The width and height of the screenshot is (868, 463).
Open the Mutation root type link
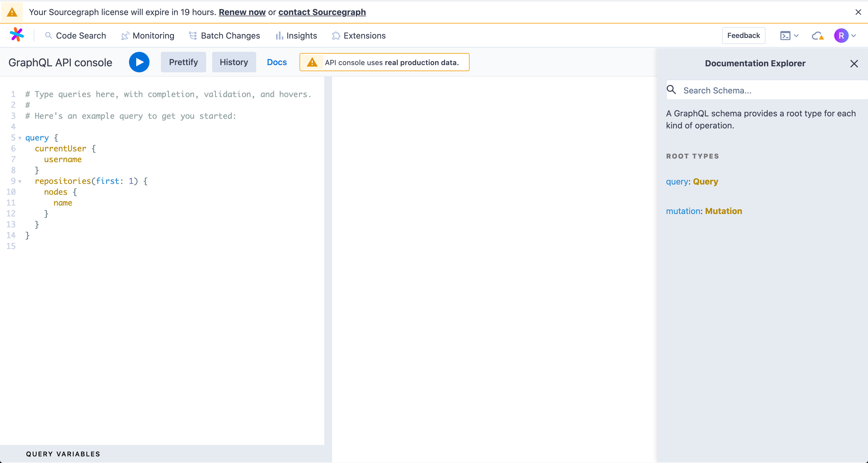723,211
